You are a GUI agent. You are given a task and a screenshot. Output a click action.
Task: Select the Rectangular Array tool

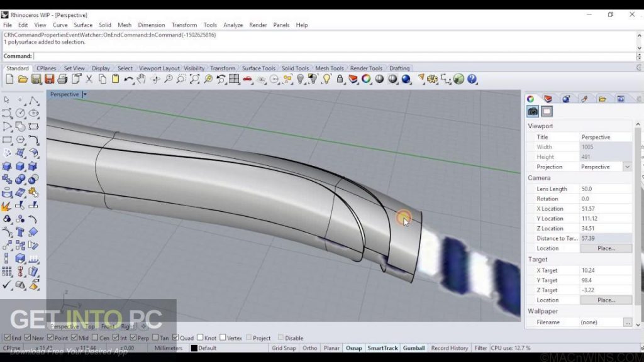point(7,271)
